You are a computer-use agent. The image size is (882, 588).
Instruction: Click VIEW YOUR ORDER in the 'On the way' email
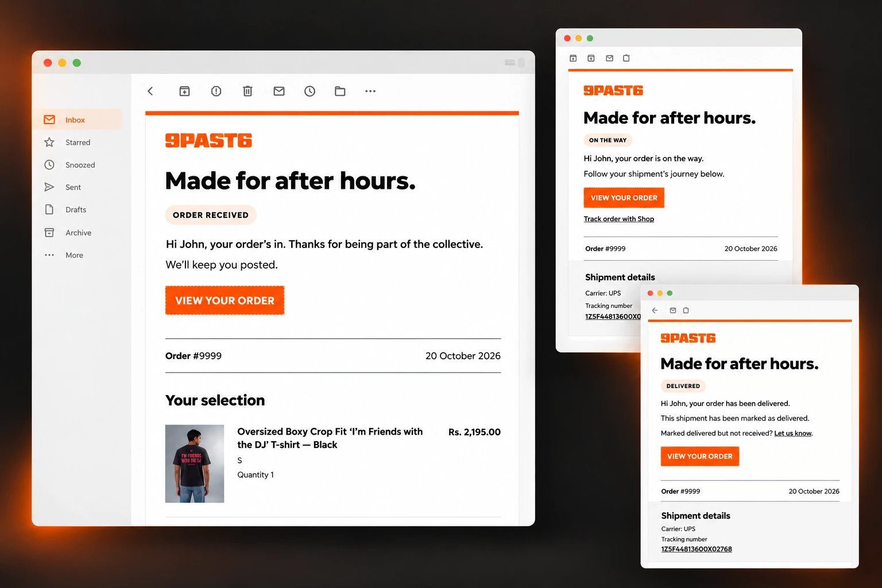coord(624,198)
